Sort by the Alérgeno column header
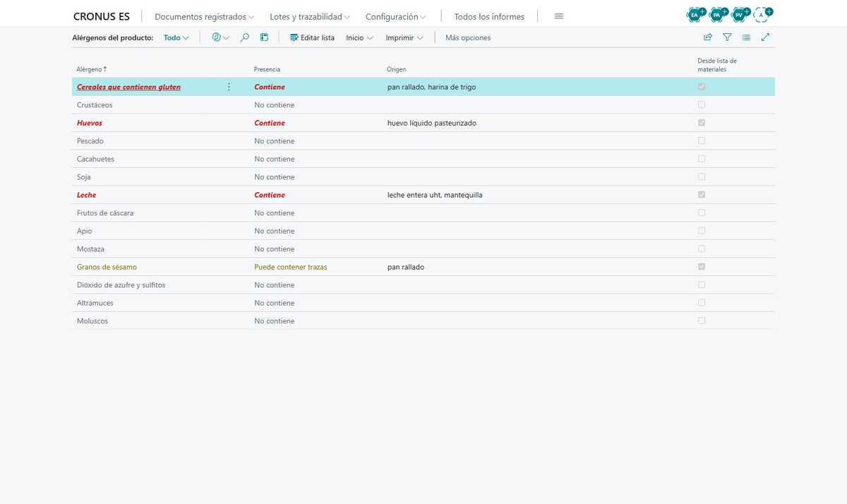This screenshot has width=847, height=504. point(92,69)
